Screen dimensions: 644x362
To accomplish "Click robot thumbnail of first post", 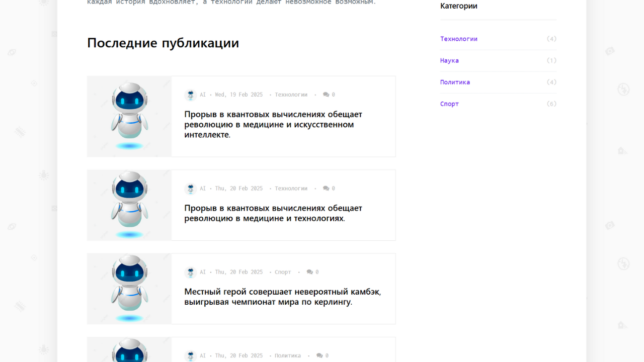I will (x=129, y=116).
